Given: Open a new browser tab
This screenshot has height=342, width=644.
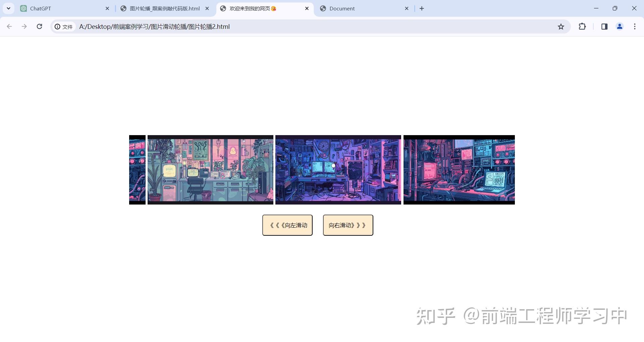Looking at the screenshot, I should 422,9.
